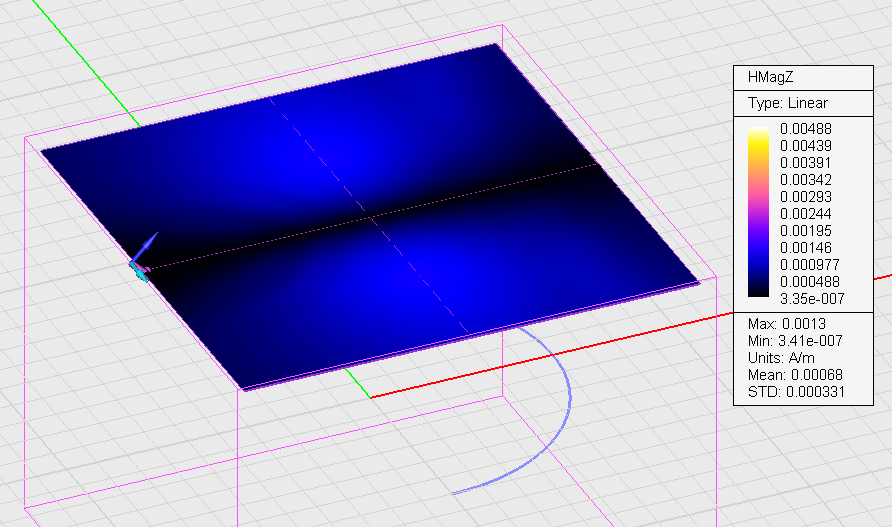Select the STD: 0.000331 statistic
Image resolution: width=892 pixels, height=527 pixels.
[796, 392]
